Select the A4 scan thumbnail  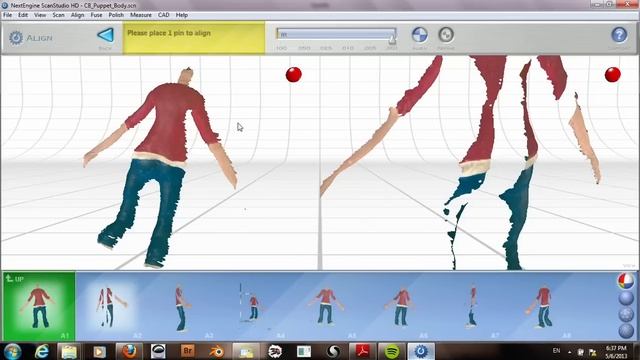coord(253,308)
